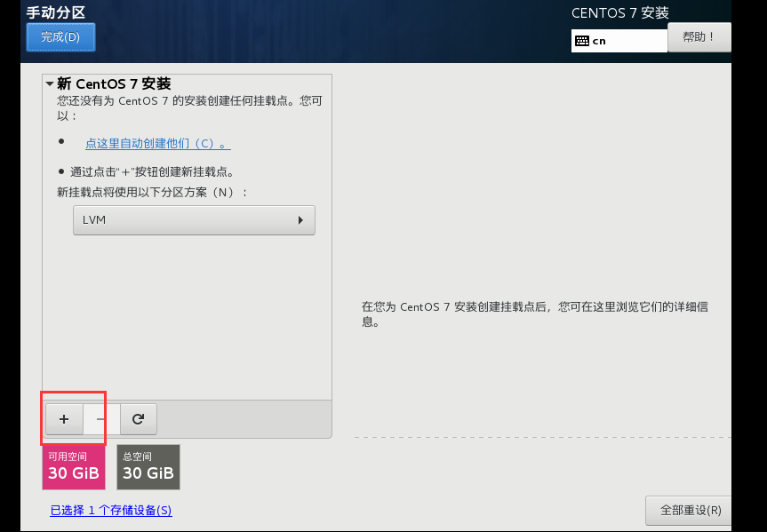
Task: Open the LVM partition scheme dropdown
Action: 194,220
